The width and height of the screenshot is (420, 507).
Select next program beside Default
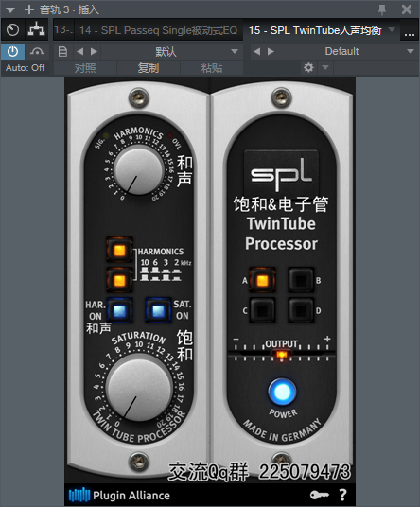click(271, 51)
